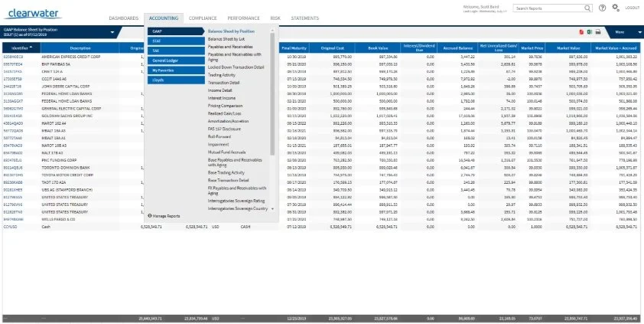Open FX Payables and Receivables with Aging
The width and height of the screenshot is (644, 324).
coord(237,191)
